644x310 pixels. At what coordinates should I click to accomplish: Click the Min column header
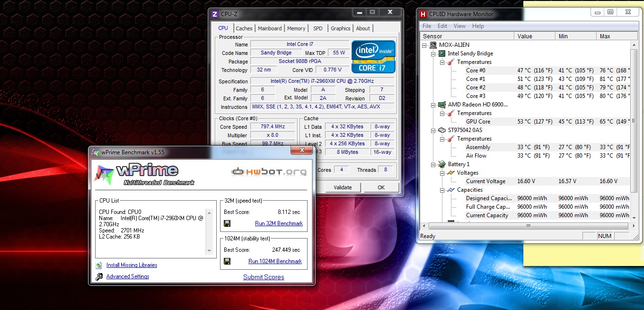tap(576, 36)
